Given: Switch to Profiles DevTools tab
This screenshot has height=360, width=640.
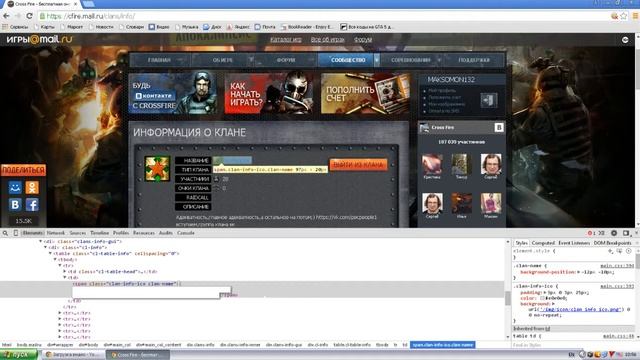Looking at the screenshot, I should pyautogui.click(x=121, y=233).
